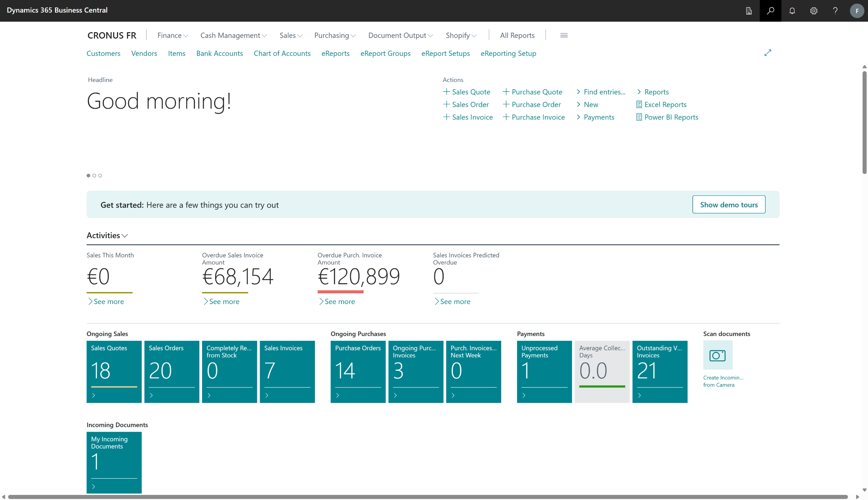The image size is (868, 500).
Task: See more under Overdue Sales Invoice Amount
Action: [x=221, y=301]
